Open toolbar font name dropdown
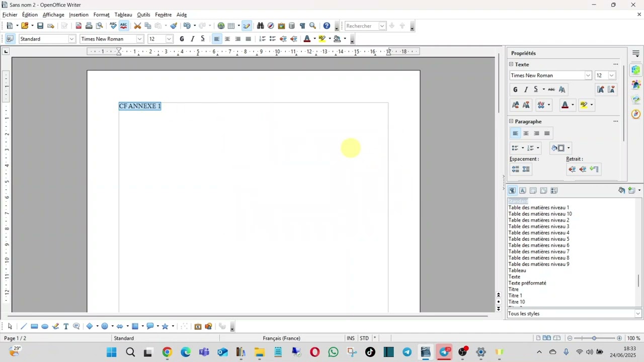This screenshot has width=644, height=362. pos(140,39)
